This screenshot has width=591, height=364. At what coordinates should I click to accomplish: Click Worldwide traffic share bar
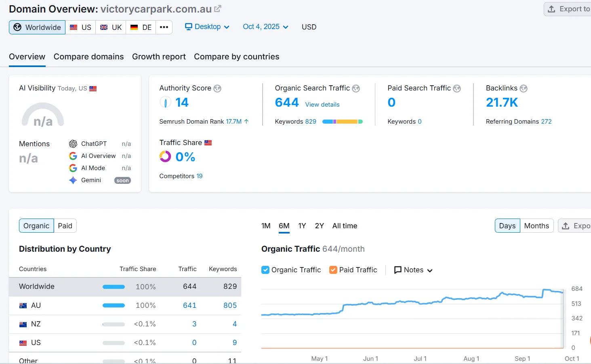[114, 287]
